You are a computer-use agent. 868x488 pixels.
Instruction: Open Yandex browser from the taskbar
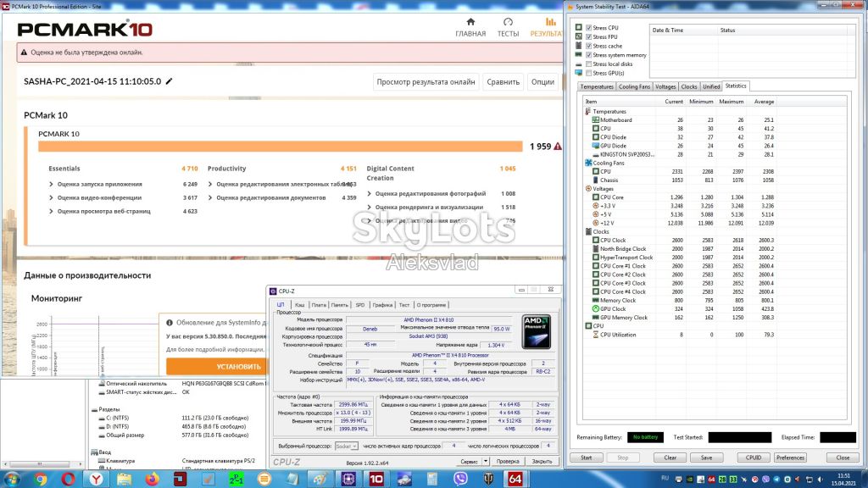(97, 479)
